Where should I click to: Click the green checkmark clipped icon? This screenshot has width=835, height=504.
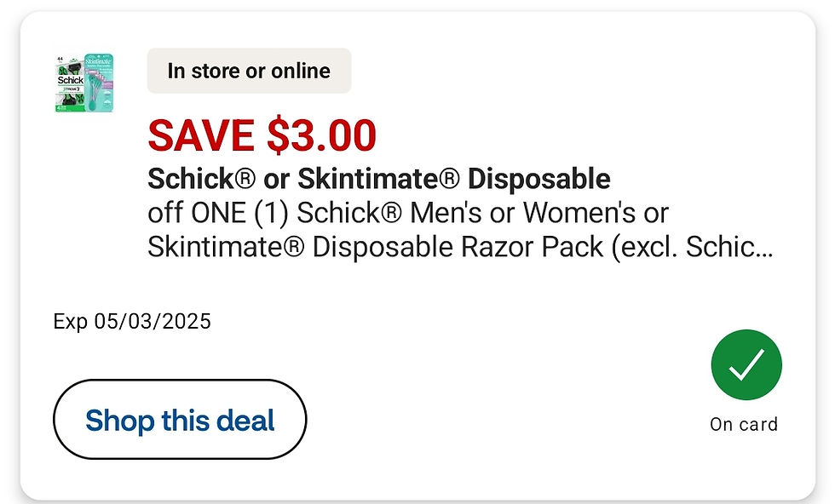point(746,365)
